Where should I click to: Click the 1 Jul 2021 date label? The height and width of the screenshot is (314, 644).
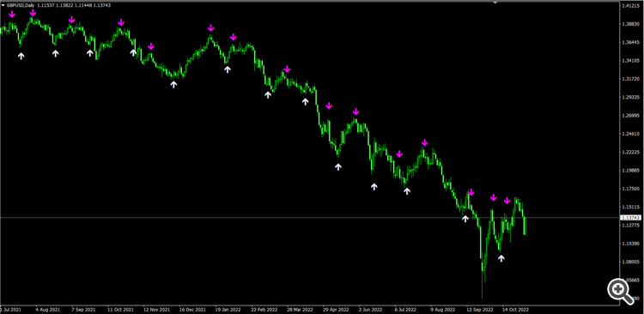pos(10,310)
